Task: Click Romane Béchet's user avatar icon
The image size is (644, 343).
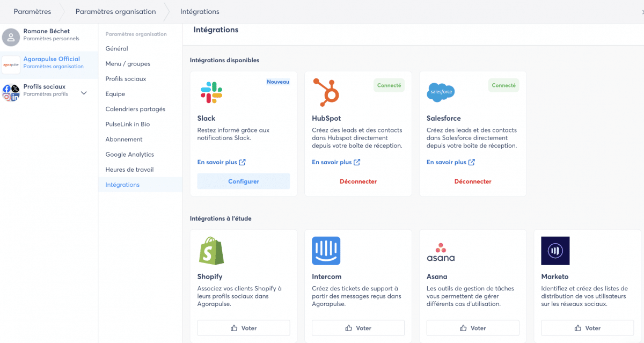Action: click(11, 37)
